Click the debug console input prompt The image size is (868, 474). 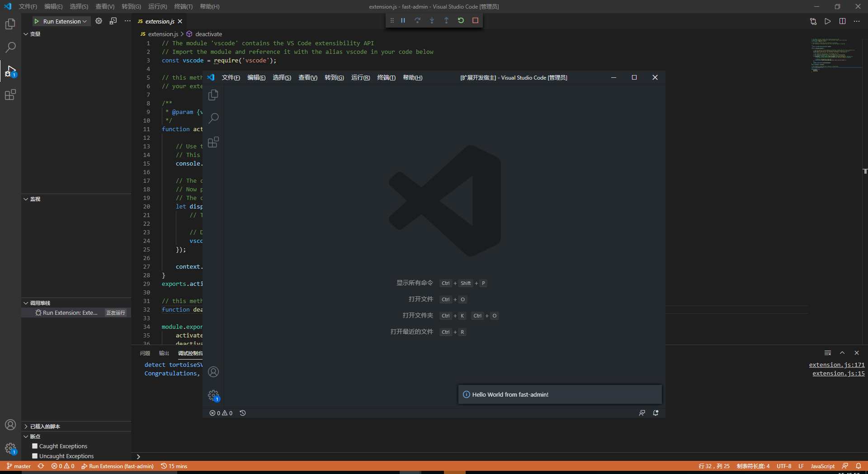500,457
